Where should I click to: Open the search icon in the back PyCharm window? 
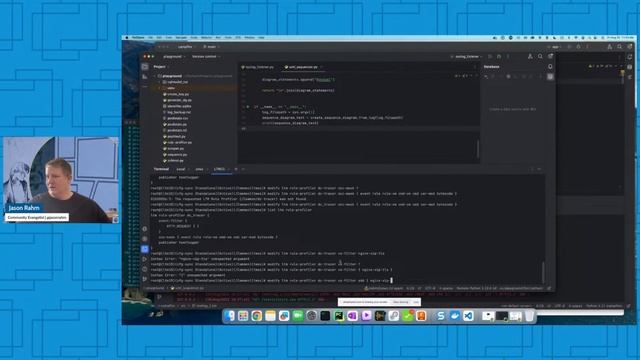tap(620, 47)
